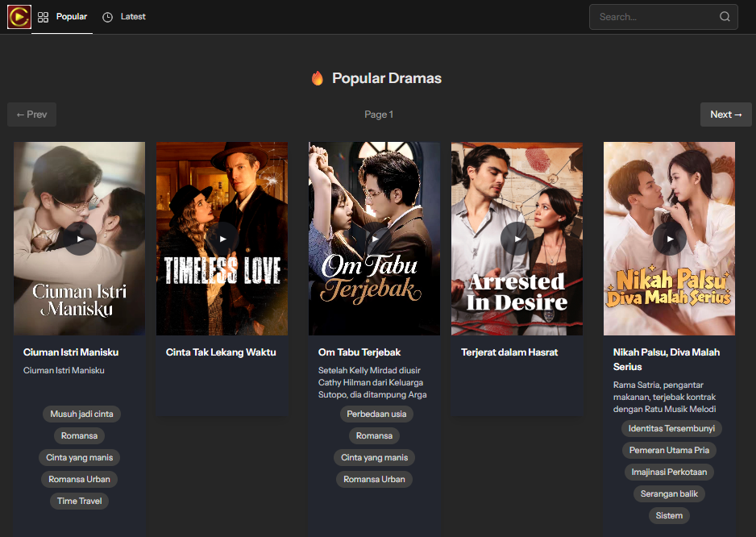Start playback of Om Tabu Terjebak
756x537 pixels.
coord(374,239)
